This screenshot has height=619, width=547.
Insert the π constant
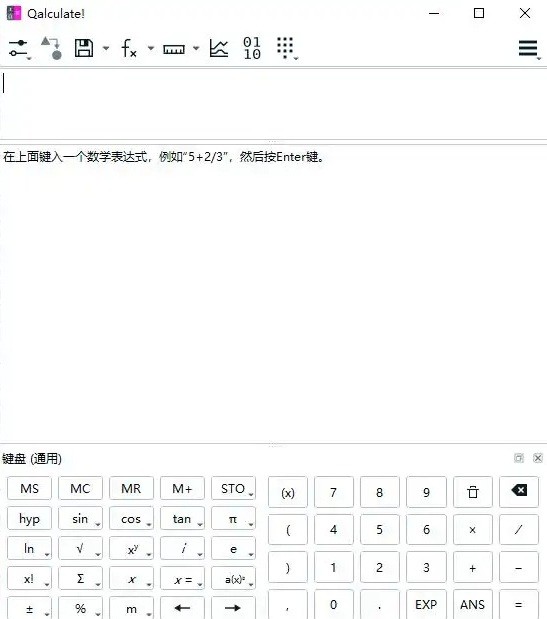pyautogui.click(x=233, y=518)
